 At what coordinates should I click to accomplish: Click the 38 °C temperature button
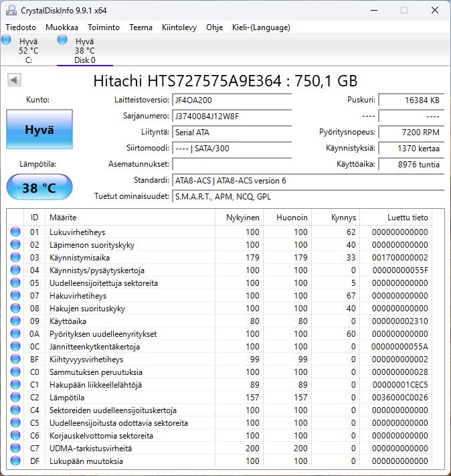39,187
